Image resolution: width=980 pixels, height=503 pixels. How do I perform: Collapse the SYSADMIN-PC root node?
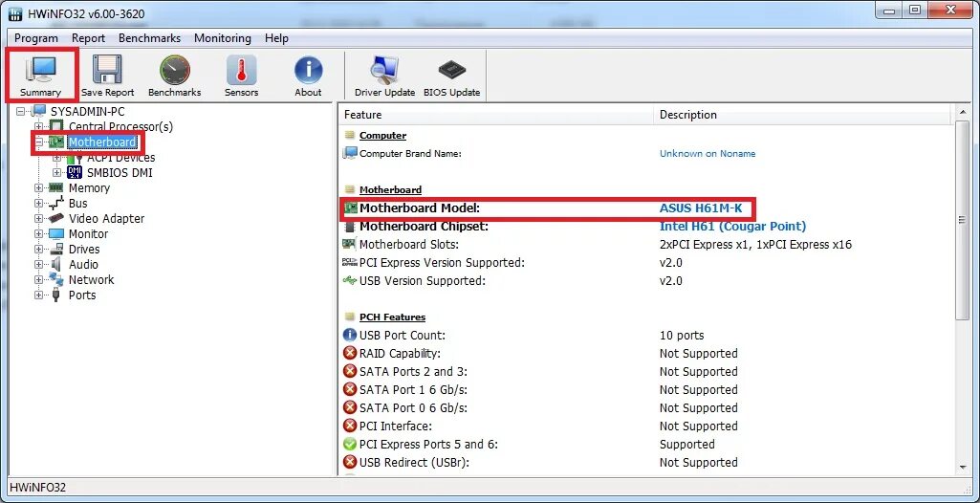(x=21, y=111)
